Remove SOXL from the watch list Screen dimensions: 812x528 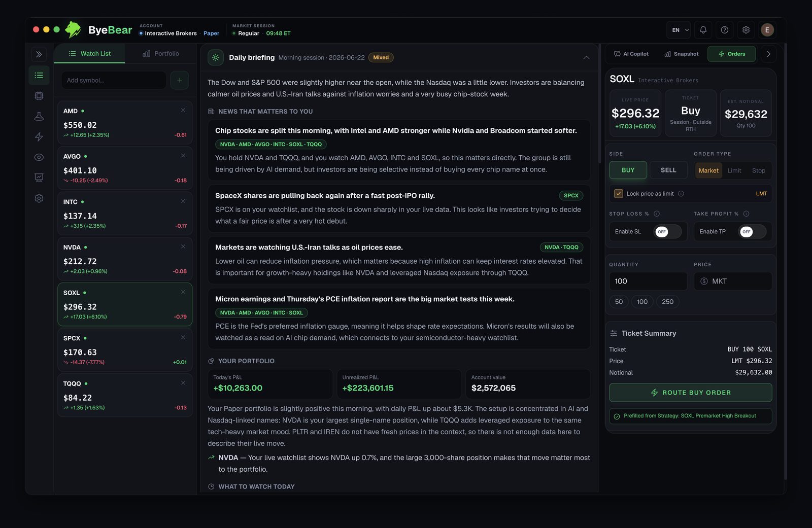183,292
